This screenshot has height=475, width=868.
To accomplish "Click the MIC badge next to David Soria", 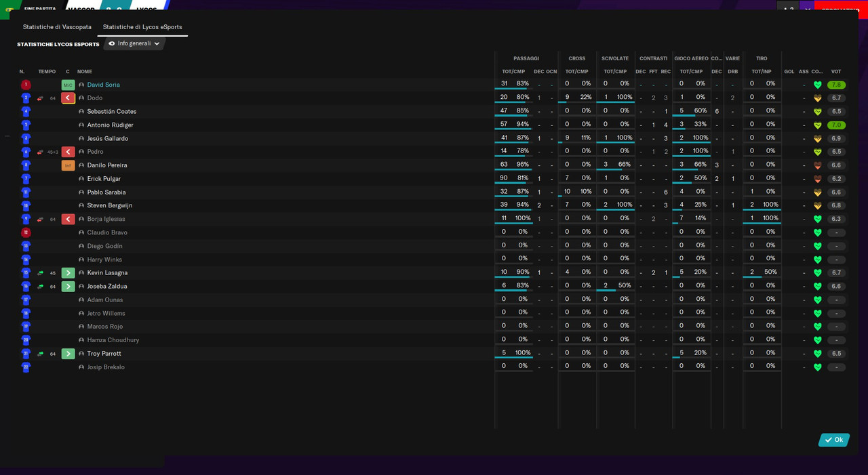I will tap(68, 85).
